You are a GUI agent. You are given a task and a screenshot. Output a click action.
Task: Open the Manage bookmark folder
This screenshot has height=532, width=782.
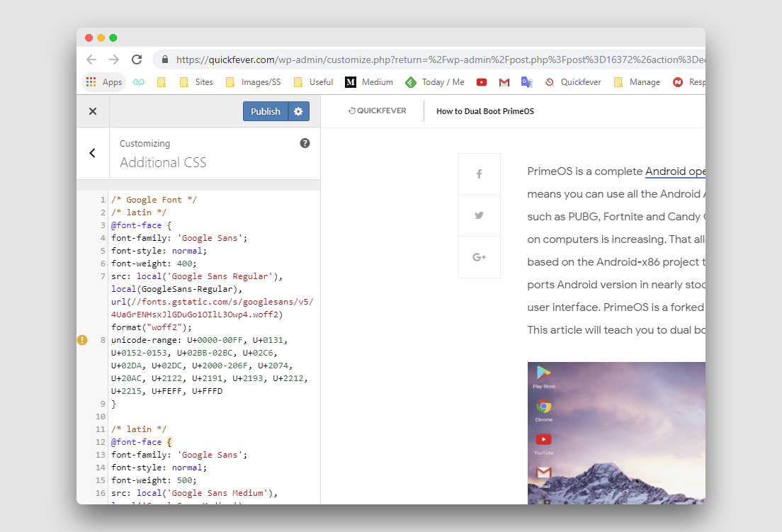(637, 82)
